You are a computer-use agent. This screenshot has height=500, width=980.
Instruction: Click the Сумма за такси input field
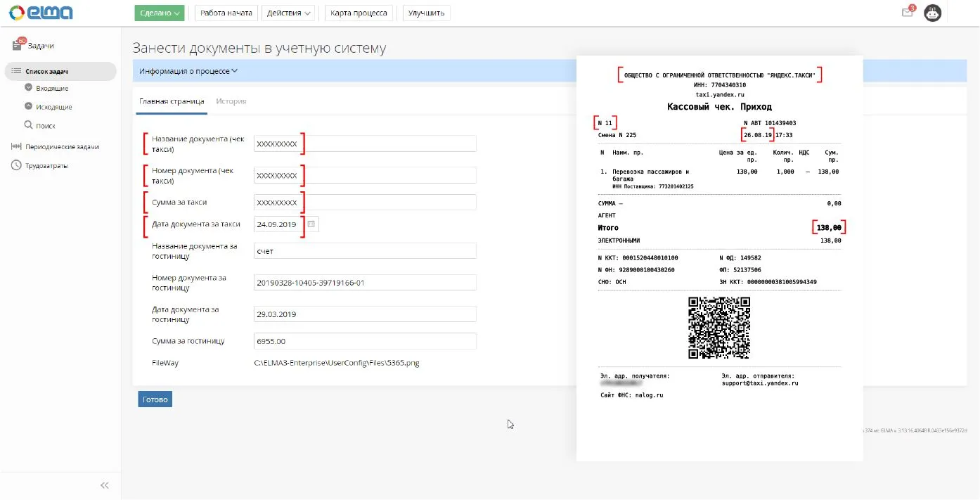point(365,203)
